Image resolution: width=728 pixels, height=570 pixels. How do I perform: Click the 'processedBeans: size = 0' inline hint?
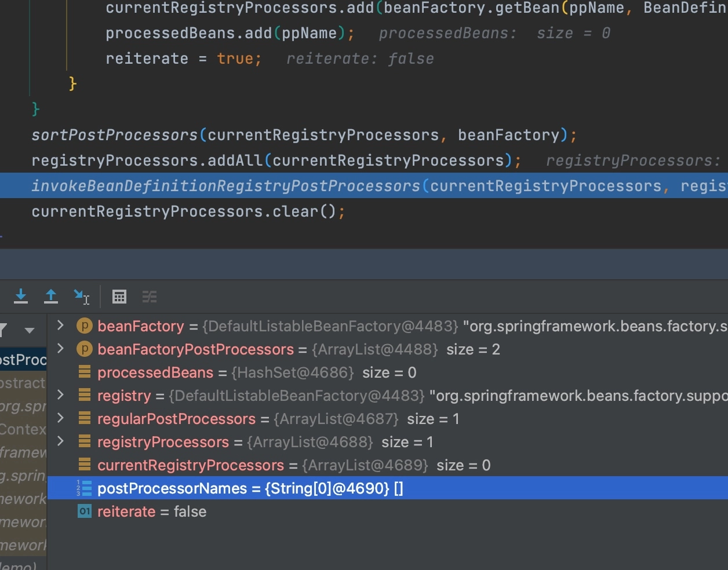tap(494, 33)
